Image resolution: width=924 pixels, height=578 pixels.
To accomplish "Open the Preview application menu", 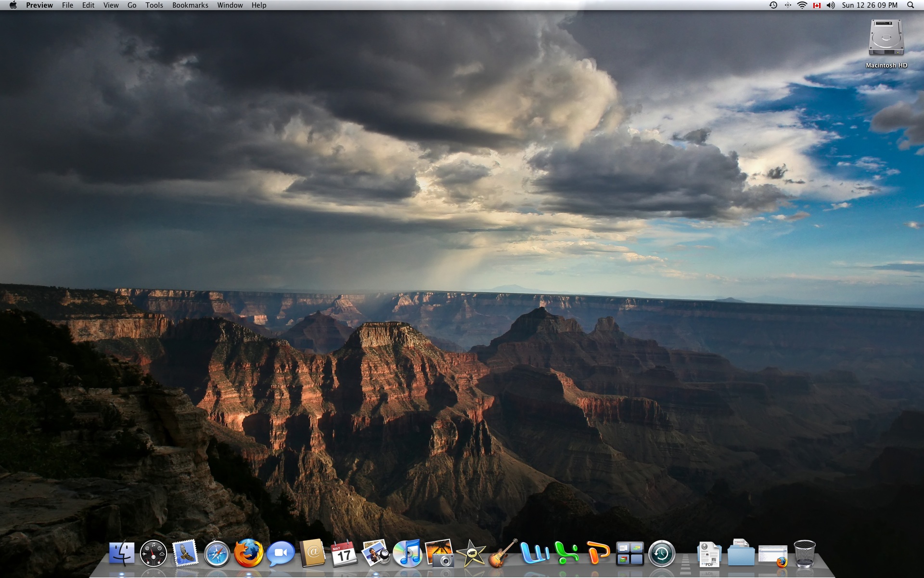I will click(x=39, y=5).
